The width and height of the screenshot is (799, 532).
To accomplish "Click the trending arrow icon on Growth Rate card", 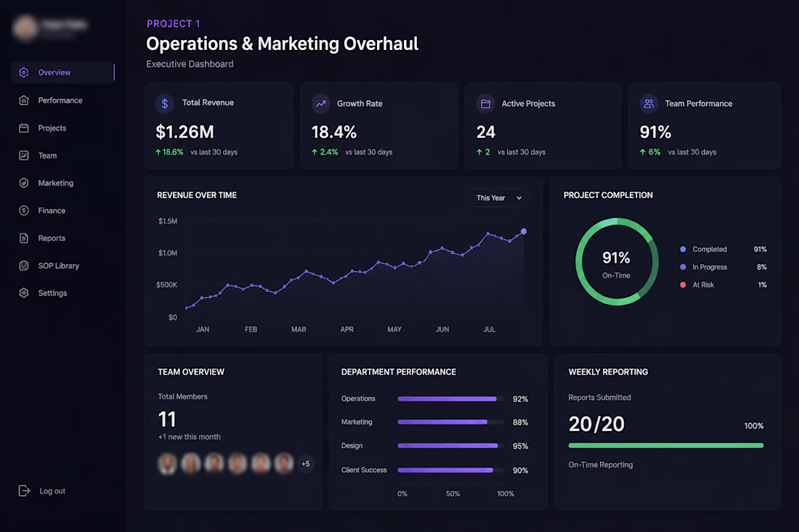I will [x=320, y=104].
